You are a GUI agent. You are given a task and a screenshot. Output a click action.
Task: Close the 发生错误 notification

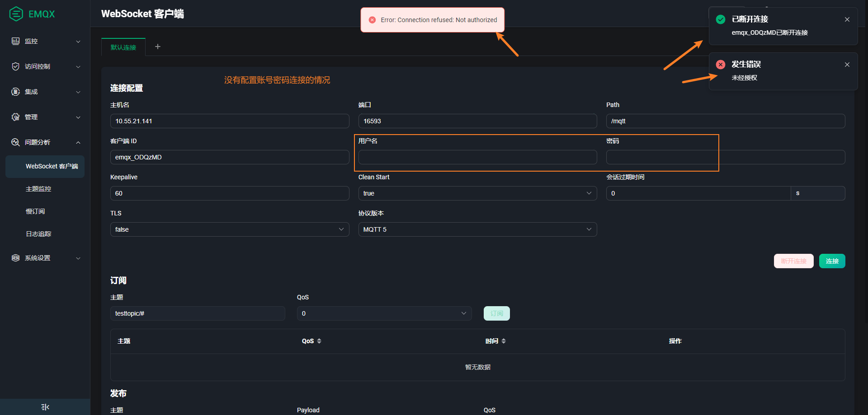tap(847, 65)
